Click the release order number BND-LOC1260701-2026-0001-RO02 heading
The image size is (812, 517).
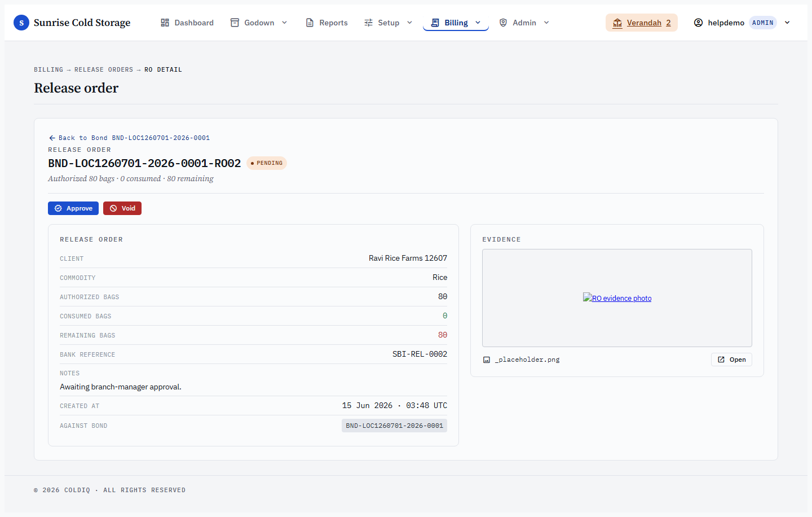144,163
